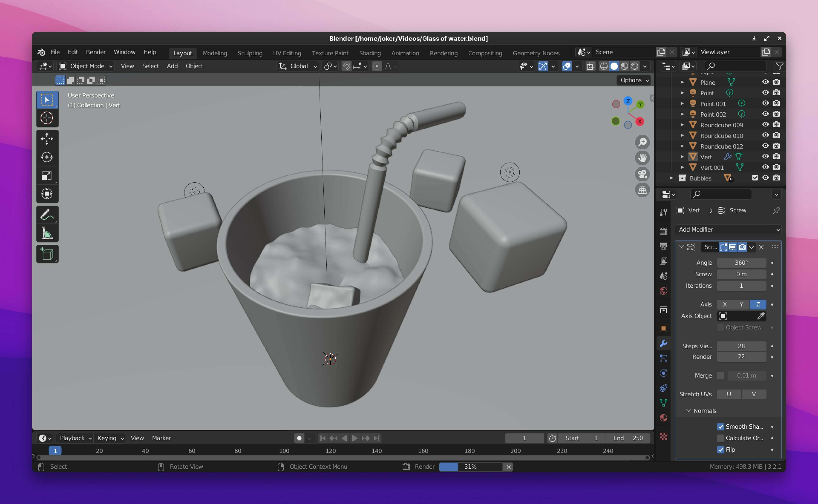Activate the Annotate pencil tool
The image size is (818, 504).
[47, 215]
